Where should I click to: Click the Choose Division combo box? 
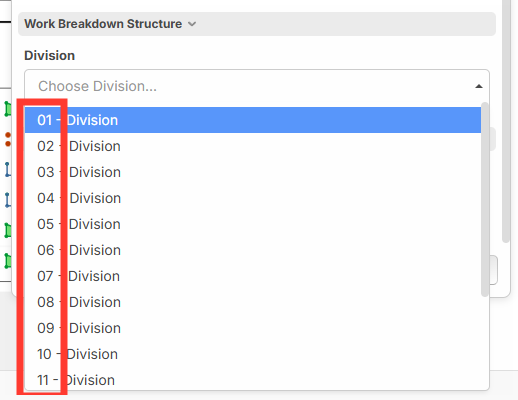[x=257, y=86]
